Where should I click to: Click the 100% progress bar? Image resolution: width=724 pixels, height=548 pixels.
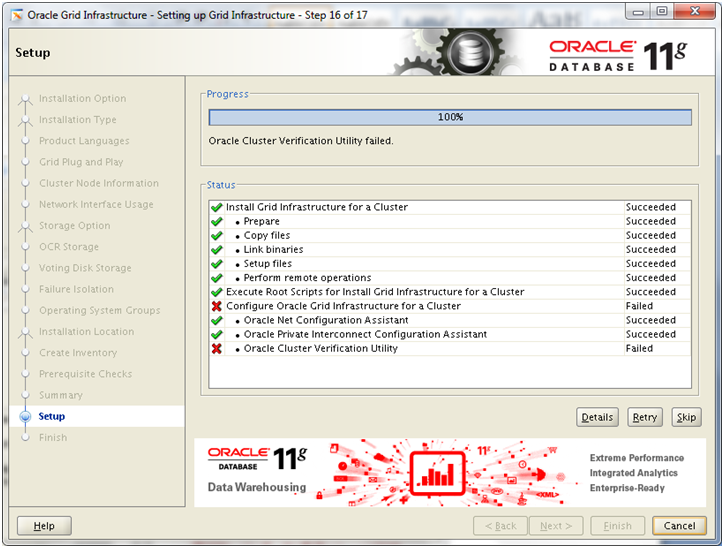click(x=450, y=117)
